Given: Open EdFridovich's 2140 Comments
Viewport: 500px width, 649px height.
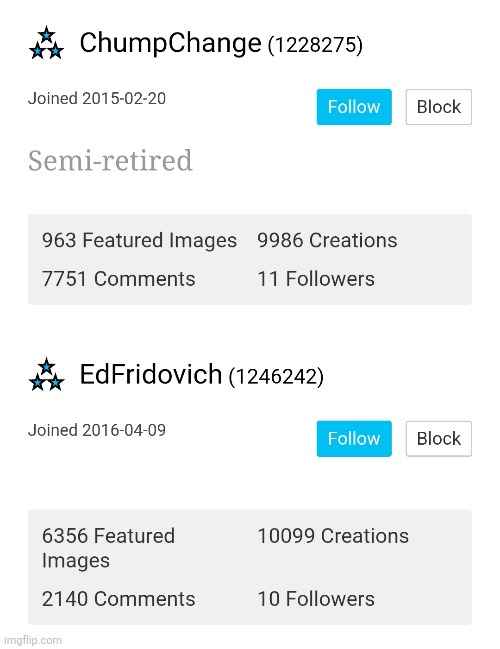Looking at the screenshot, I should coord(118,599).
